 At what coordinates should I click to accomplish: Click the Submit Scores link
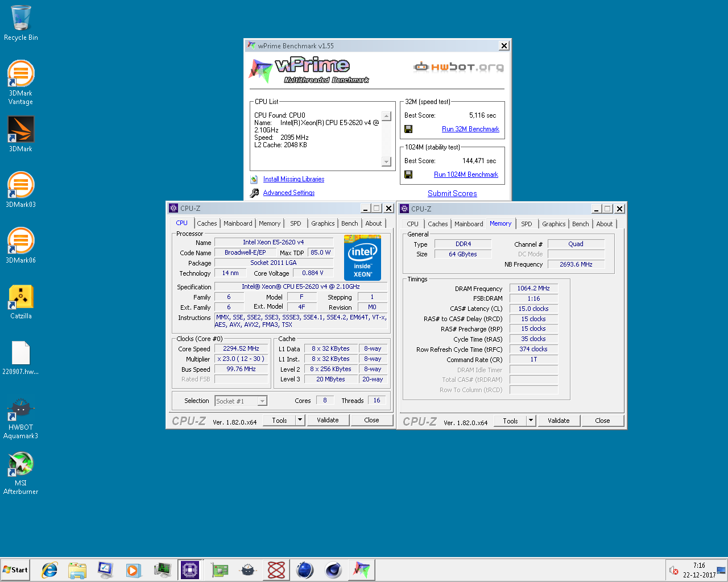452,193
